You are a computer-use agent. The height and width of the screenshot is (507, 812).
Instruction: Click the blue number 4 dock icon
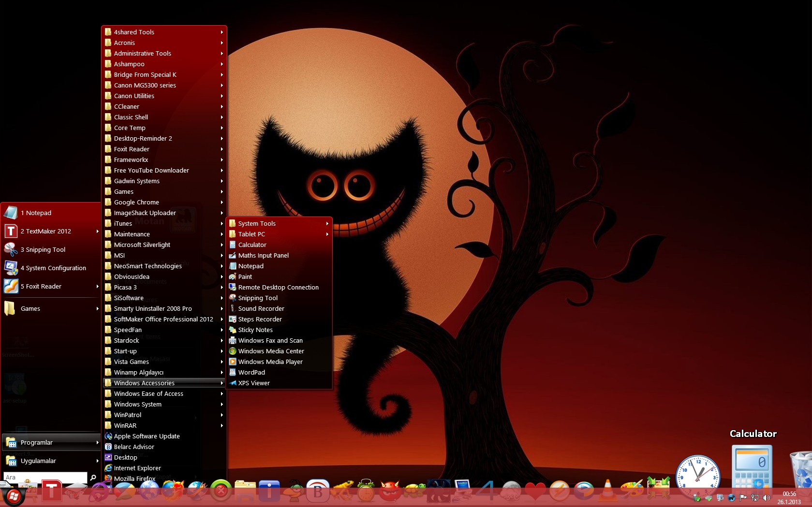pos(487,491)
